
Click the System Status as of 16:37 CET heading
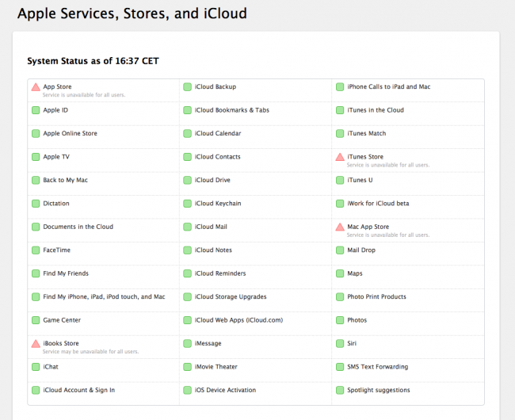coord(93,61)
